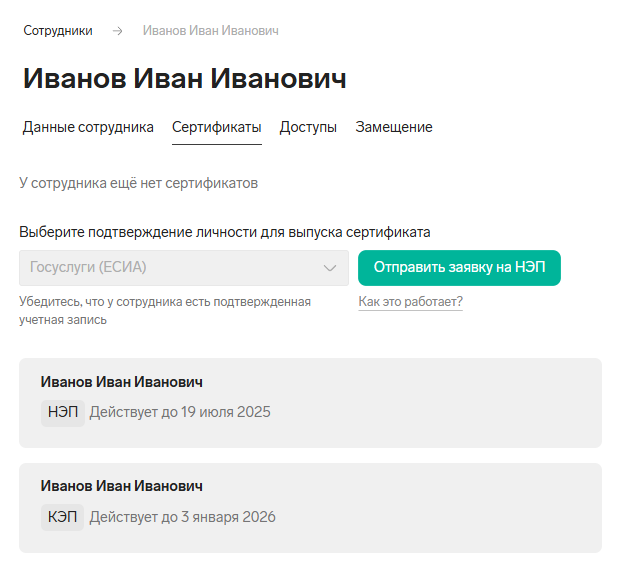The image size is (618, 569).
Task: Open the КЭП certificate card
Action: pyautogui.click(x=310, y=508)
